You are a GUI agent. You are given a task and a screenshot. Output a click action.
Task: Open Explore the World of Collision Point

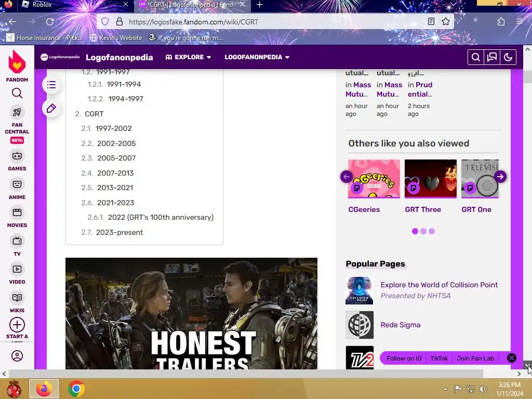(439, 285)
